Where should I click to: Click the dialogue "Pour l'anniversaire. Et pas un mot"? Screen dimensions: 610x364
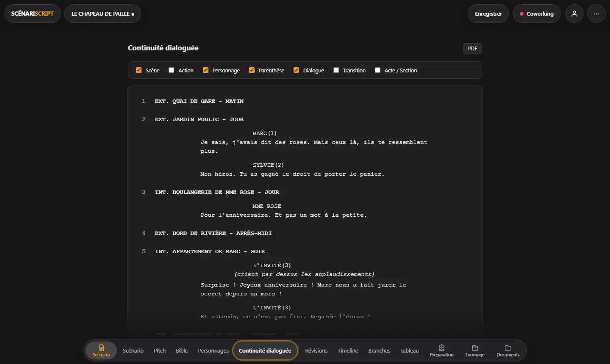283,215
